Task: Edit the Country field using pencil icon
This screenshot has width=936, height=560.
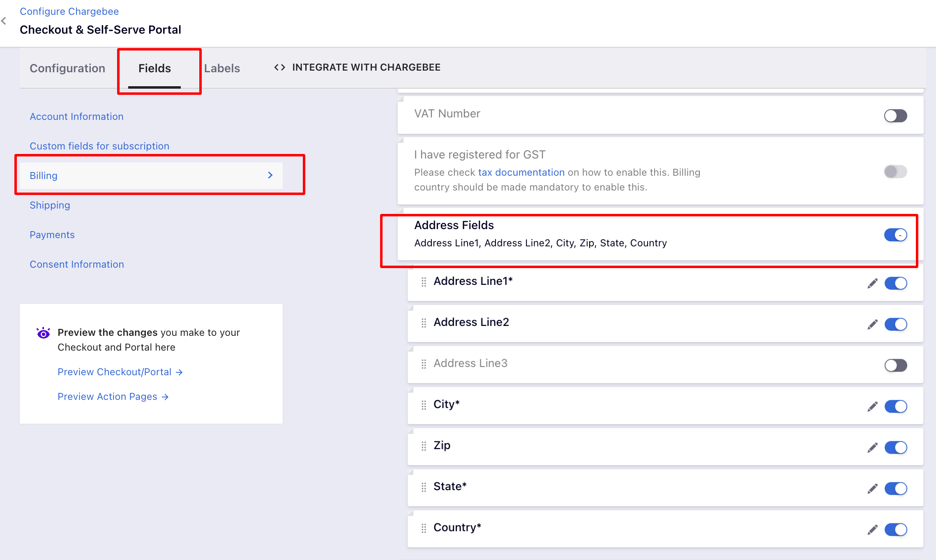Action: (x=872, y=530)
